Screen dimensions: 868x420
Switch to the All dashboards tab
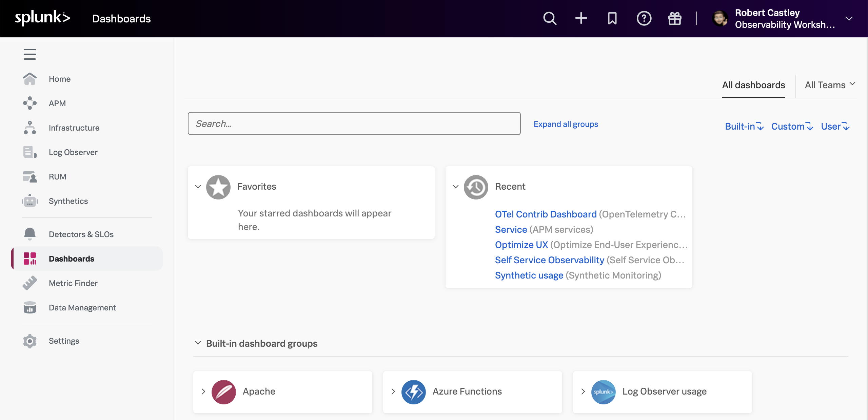pyautogui.click(x=753, y=85)
